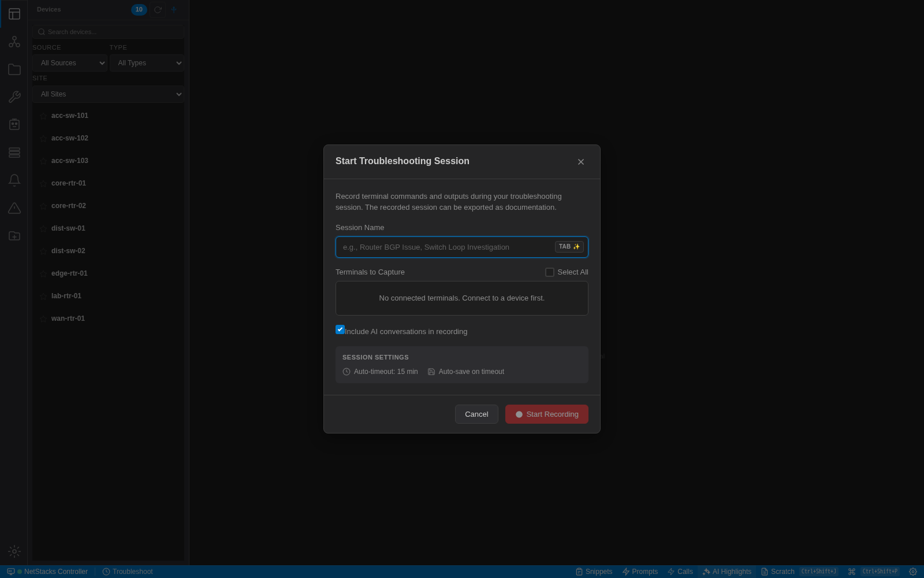Click the add device plus icon
This screenshot has height=578, width=924.
coord(174,9)
